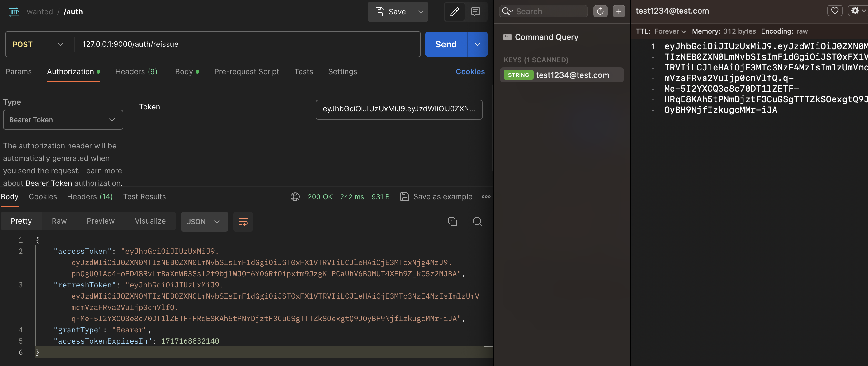Add new key with plus icon

[619, 11]
